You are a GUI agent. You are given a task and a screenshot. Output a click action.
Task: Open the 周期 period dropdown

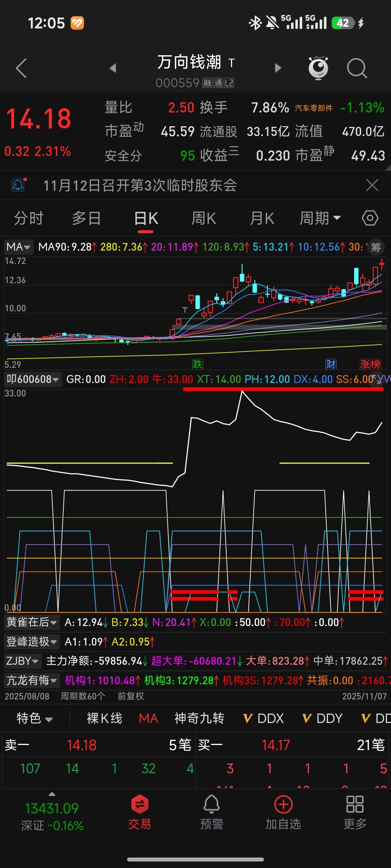click(320, 218)
